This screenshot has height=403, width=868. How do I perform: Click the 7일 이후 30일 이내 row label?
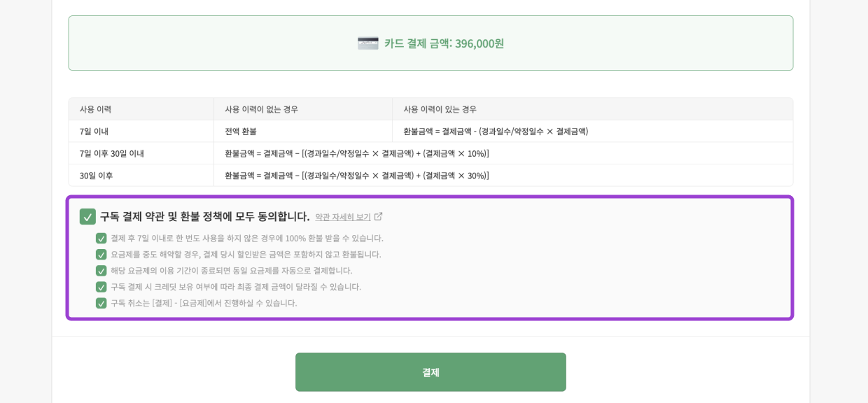click(x=111, y=153)
